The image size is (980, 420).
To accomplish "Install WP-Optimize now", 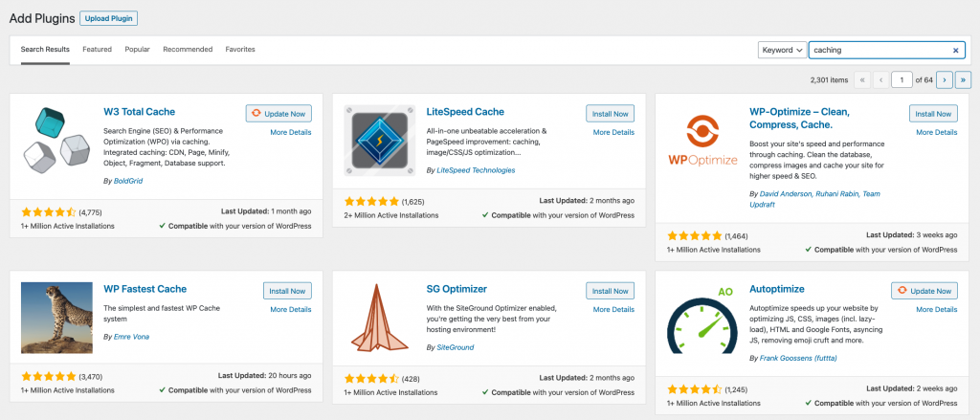I will point(933,114).
